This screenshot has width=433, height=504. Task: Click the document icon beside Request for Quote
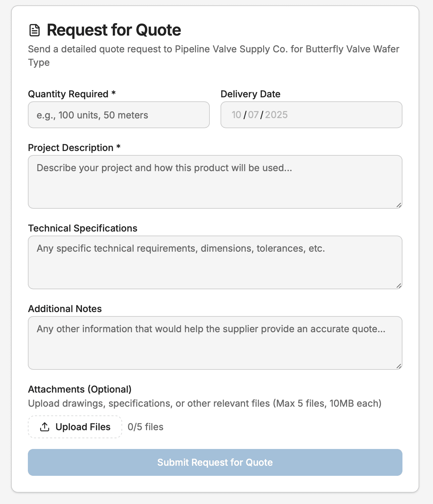(35, 30)
